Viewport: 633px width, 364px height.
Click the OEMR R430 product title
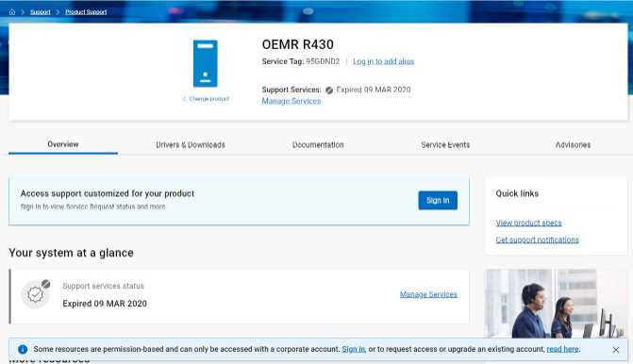(298, 44)
